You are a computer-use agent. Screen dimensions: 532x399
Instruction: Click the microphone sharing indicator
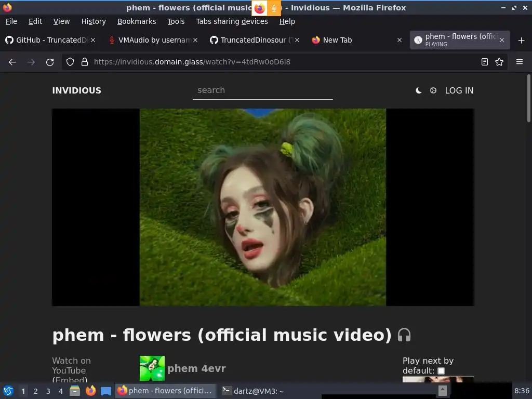pos(274,8)
